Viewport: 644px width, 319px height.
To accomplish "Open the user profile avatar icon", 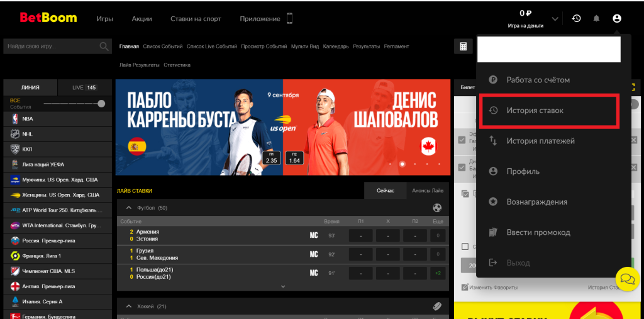I will click(x=616, y=19).
